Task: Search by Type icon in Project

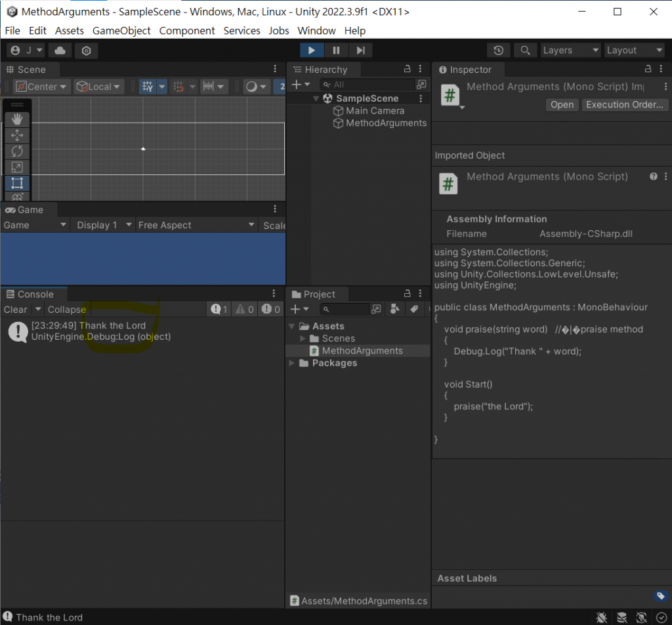Action: pyautogui.click(x=394, y=309)
